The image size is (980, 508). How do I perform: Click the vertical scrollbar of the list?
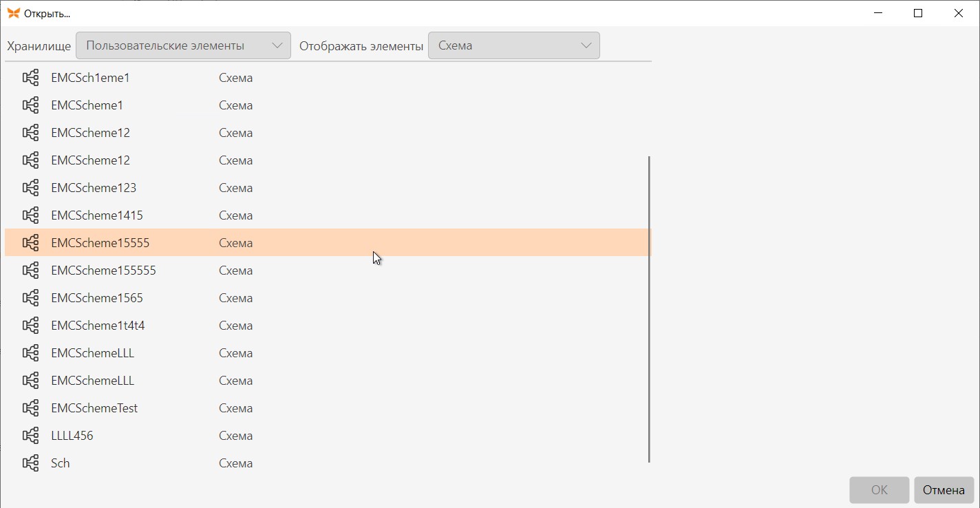(x=649, y=309)
